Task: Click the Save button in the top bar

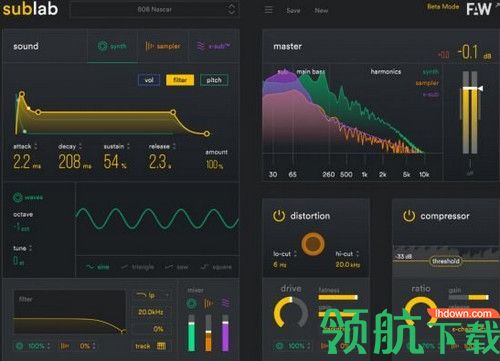Action: pyautogui.click(x=293, y=11)
